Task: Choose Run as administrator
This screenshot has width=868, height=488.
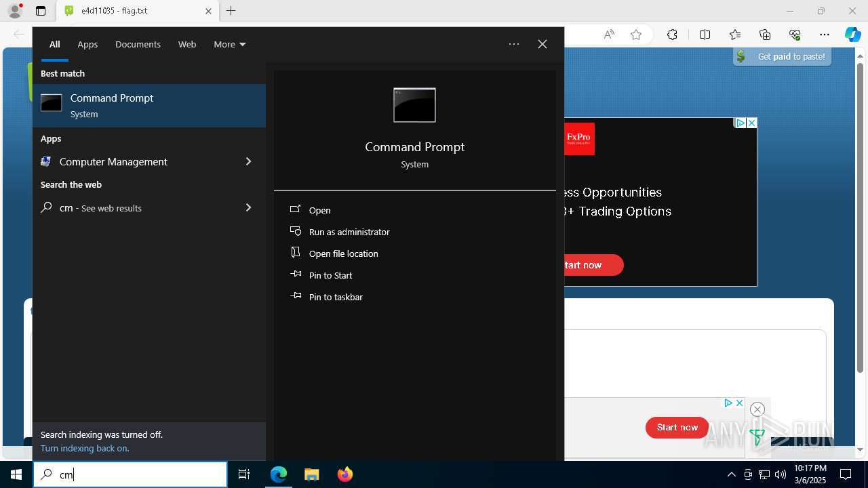Action: click(x=349, y=232)
